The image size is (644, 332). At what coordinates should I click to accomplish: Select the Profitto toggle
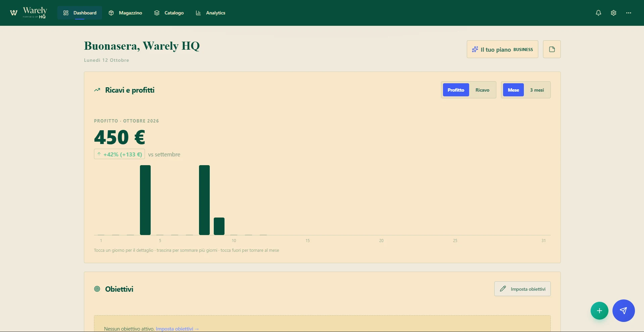(x=456, y=90)
